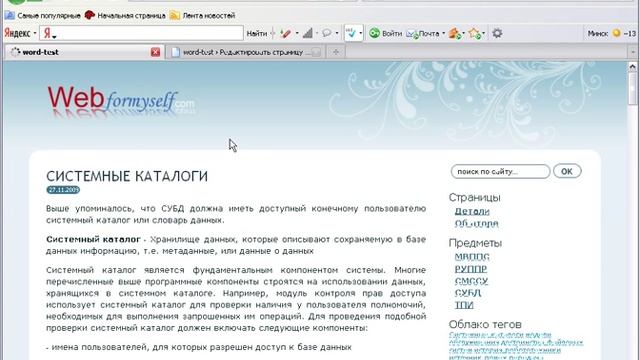Open the dropdown arrow next to speech bubble
The image size is (640, 360).
pos(337,33)
